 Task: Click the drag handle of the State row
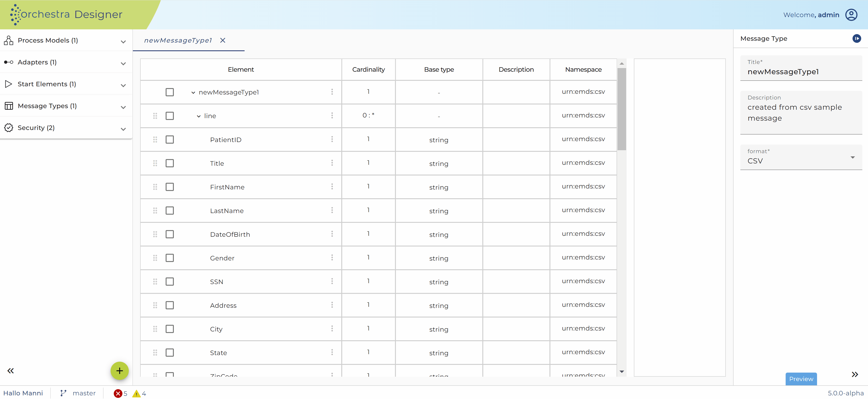pyautogui.click(x=155, y=353)
